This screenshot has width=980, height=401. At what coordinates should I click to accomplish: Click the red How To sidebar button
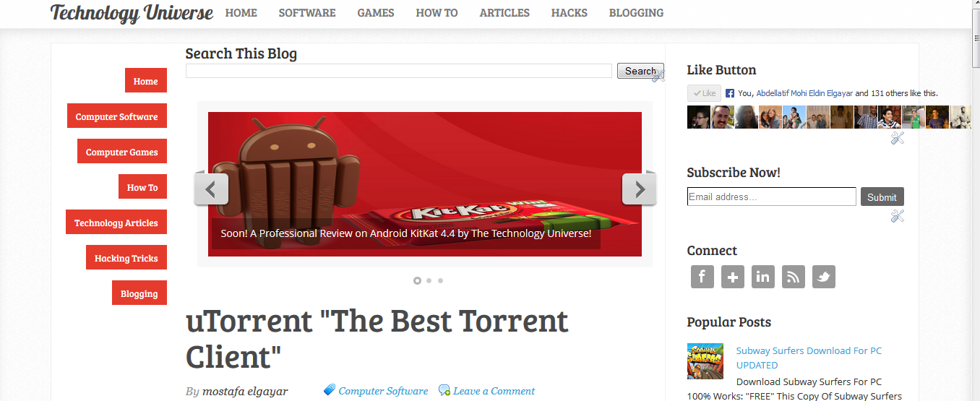(142, 187)
